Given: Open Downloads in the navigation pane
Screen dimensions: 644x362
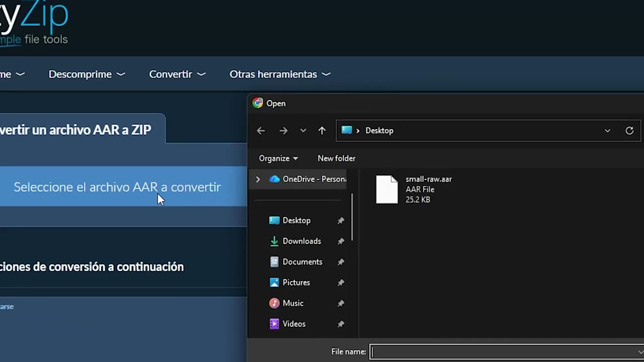Looking at the screenshot, I should pos(302,241).
